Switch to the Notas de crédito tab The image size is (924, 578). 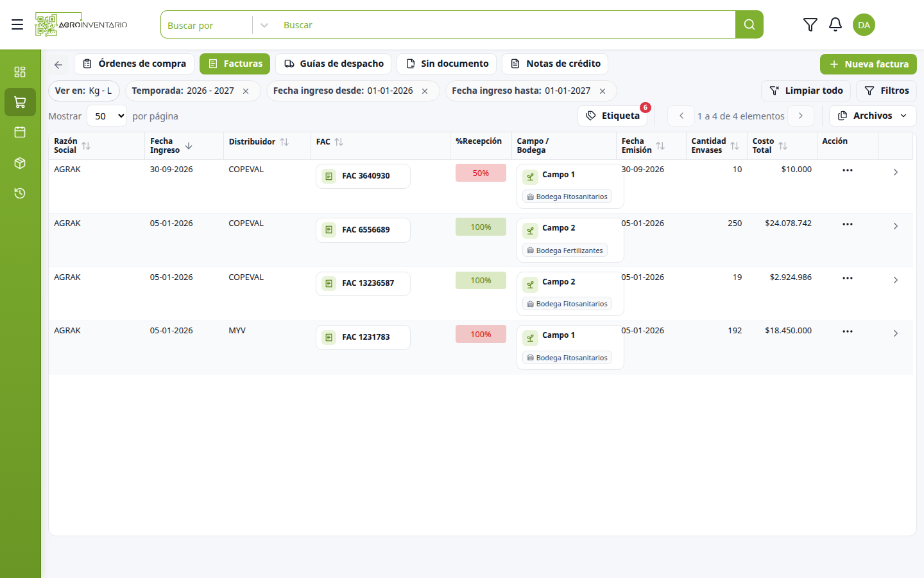tap(555, 64)
